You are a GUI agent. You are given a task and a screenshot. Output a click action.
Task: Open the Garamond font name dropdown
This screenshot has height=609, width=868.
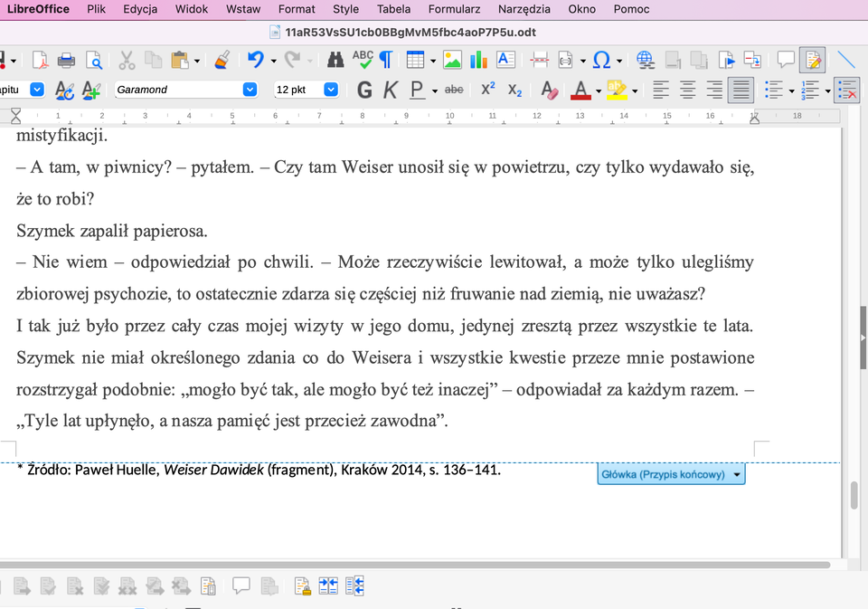pos(251,90)
